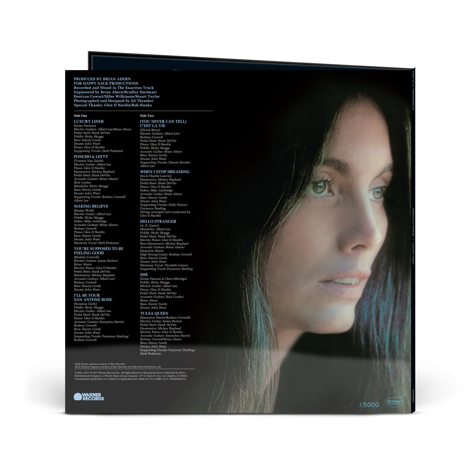Click 'EMMYLOU HARRIS / LUXURY LINER' spine text
Screen dimensions: 476x476
(x=413, y=236)
